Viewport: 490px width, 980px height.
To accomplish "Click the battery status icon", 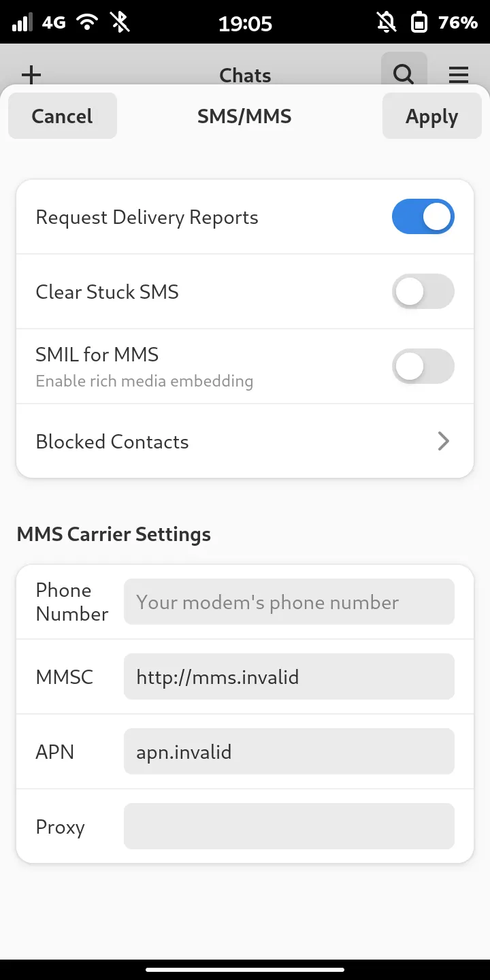I will tap(419, 23).
